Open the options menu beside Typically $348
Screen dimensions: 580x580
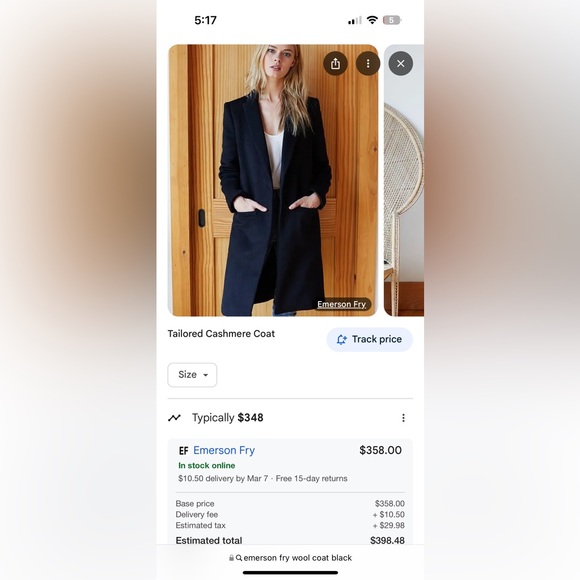[403, 418]
